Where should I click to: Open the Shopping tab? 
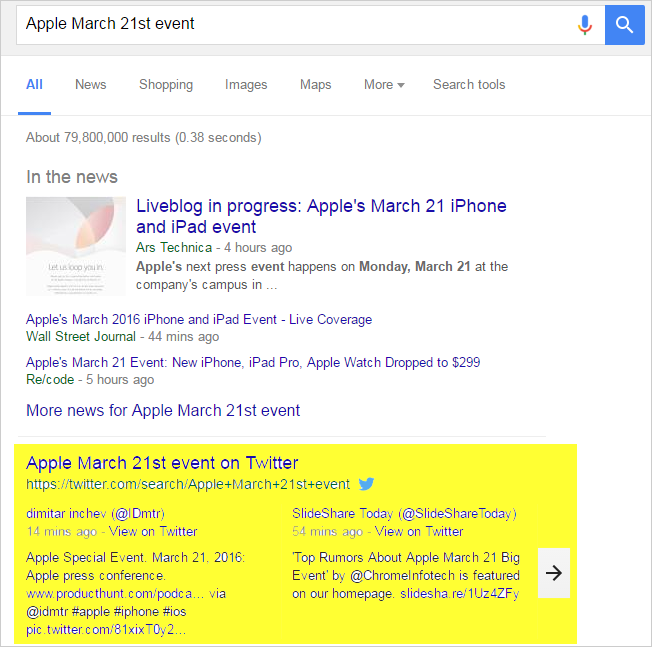point(166,84)
